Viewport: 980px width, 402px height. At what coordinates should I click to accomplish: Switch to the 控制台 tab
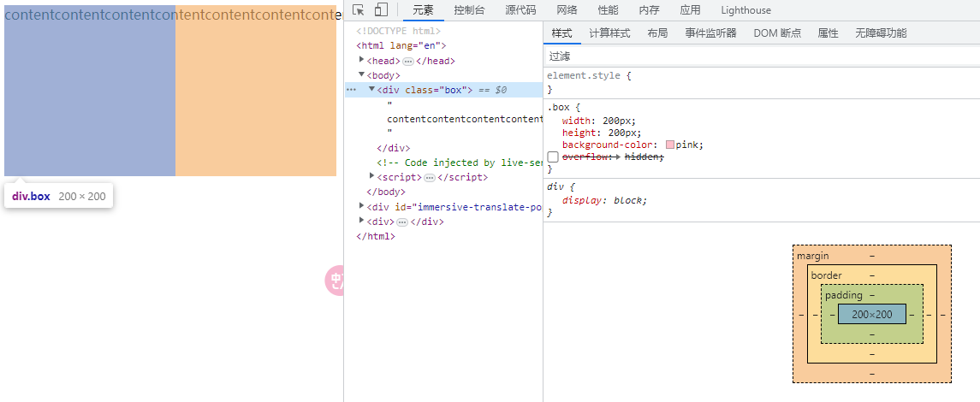tap(469, 10)
